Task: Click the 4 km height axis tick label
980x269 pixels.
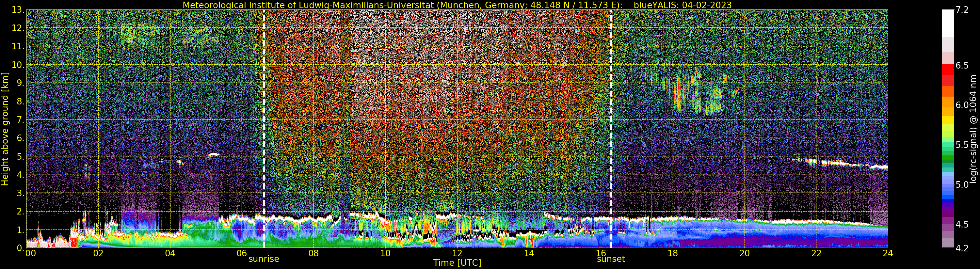Action: point(20,175)
